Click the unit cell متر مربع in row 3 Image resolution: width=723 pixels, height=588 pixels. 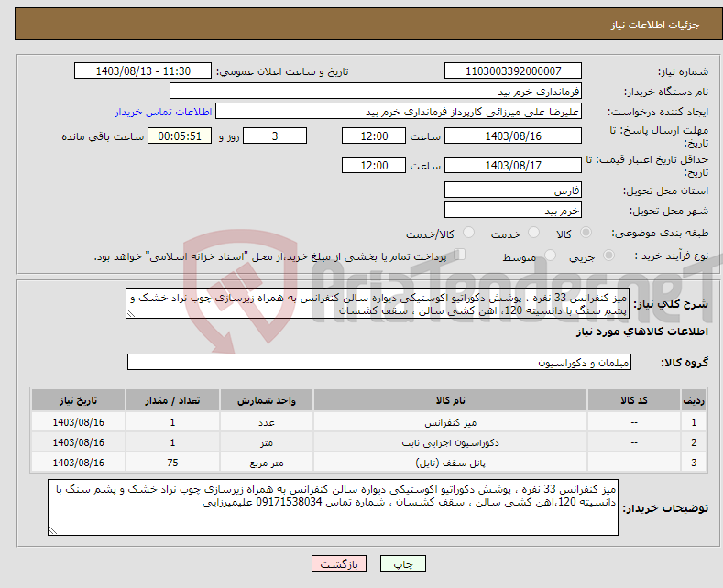[x=267, y=463]
